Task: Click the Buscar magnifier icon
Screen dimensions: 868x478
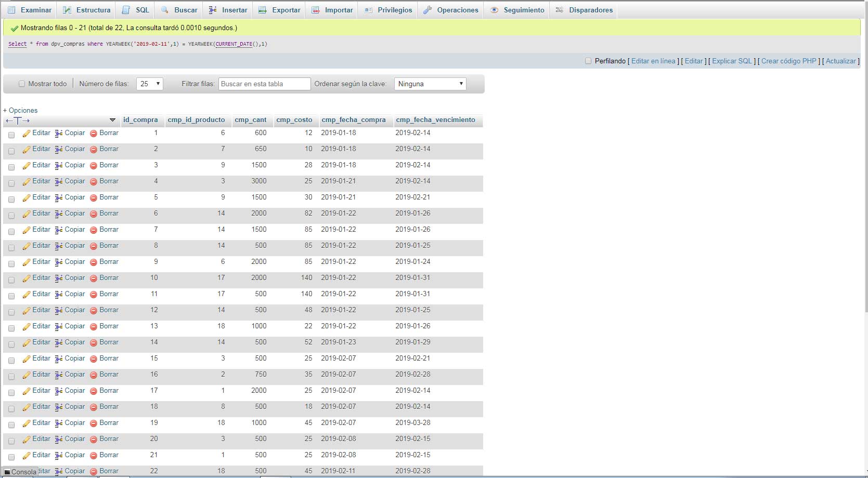Action: point(165,10)
